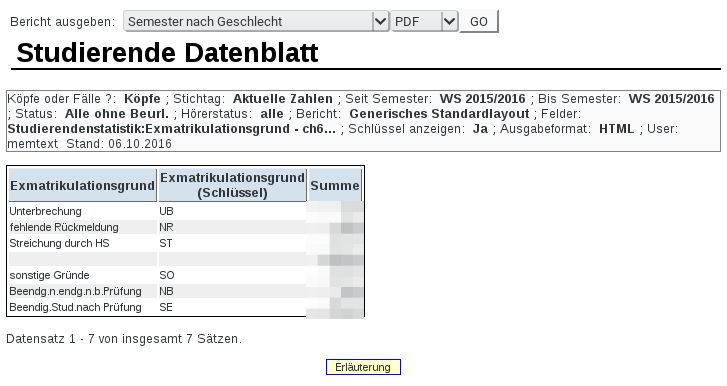Click the 'Stand: 06.10.2016' date text

point(119,144)
